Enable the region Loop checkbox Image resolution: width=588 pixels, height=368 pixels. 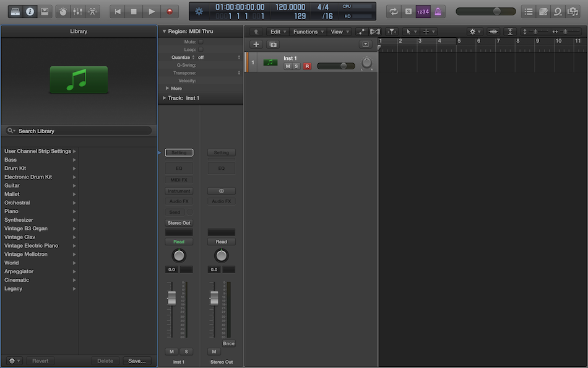pos(201,49)
